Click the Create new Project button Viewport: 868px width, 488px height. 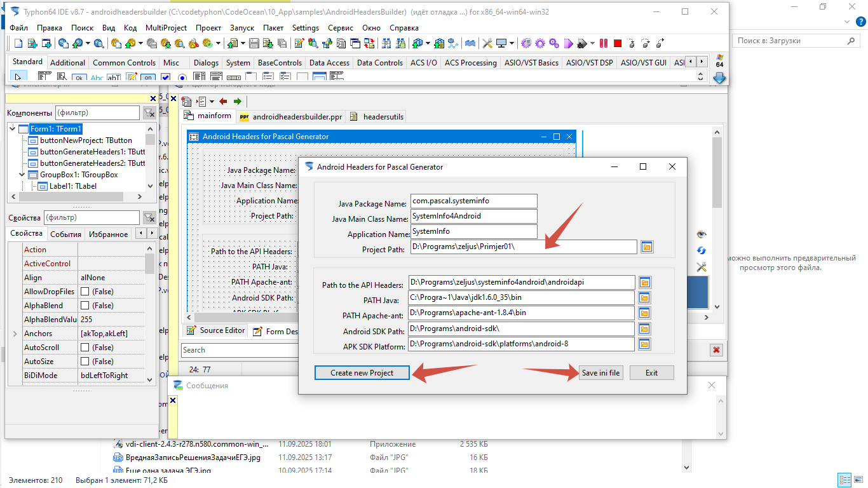click(x=362, y=373)
